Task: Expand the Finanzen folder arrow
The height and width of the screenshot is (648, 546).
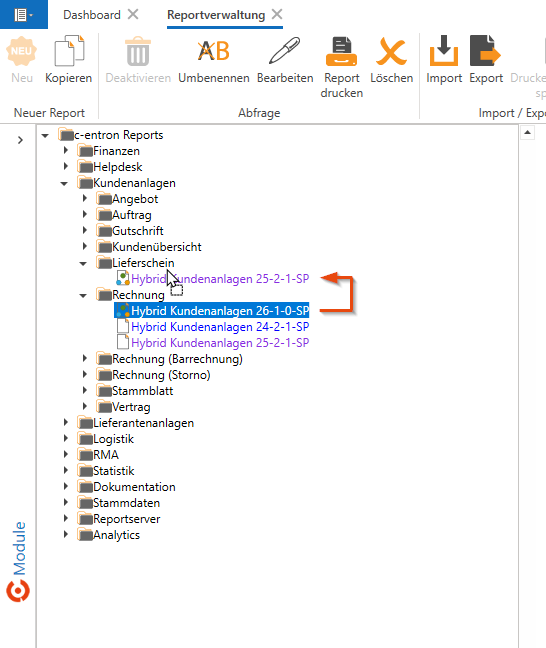Action: coord(66,150)
